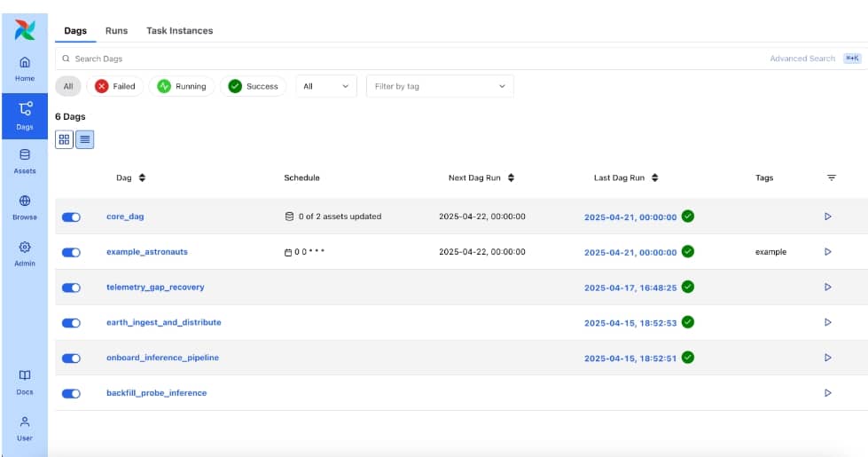Switch to the Dags tab
Image resolution: width=868 pixels, height=457 pixels.
75,31
